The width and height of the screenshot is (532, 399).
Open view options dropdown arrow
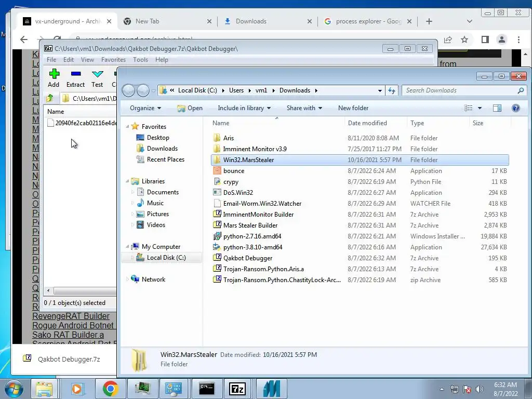480,108
